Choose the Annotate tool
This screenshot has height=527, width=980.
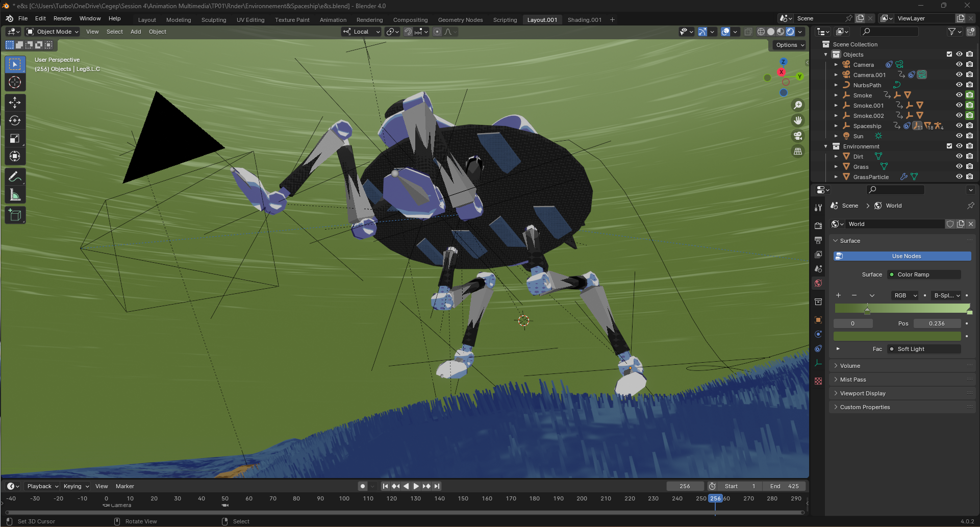(x=15, y=177)
